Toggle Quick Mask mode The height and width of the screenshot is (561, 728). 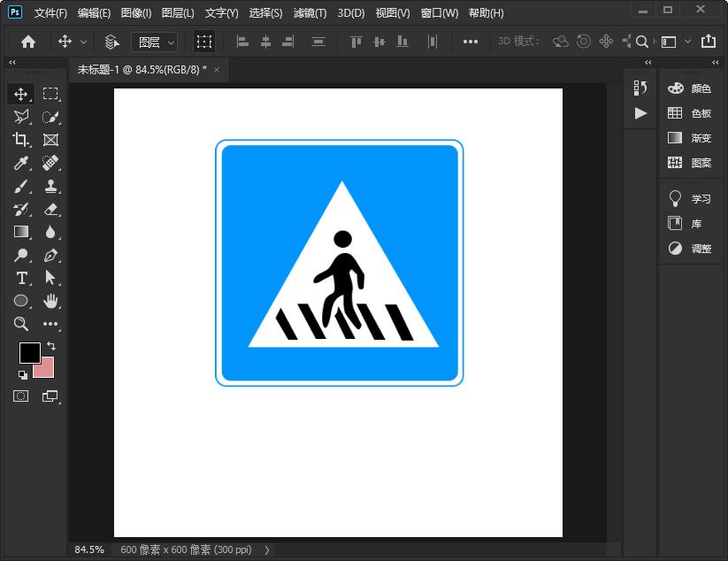(20, 396)
